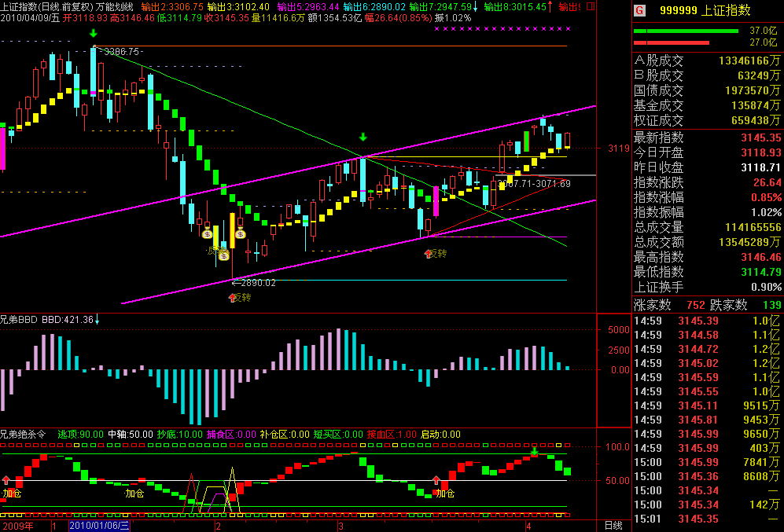The height and width of the screenshot is (532, 784).
Task: Click the 兄弟绝杀令 indicator name
Action: pos(23,435)
